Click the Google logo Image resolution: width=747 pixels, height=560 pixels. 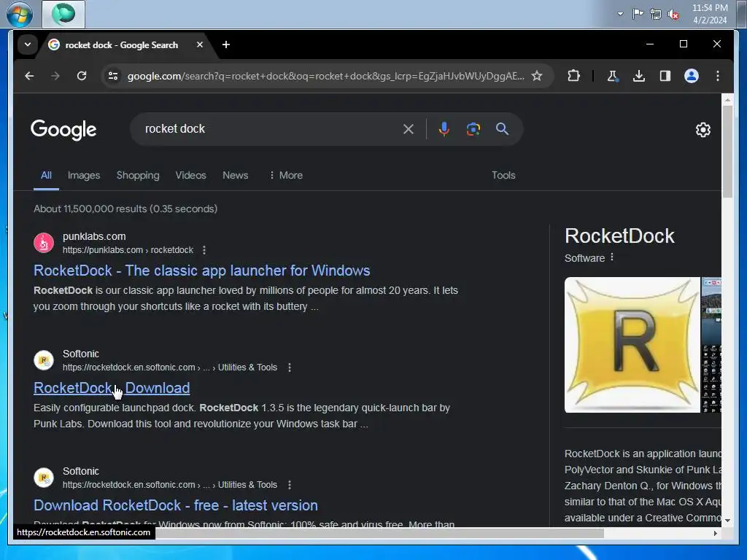(x=63, y=130)
